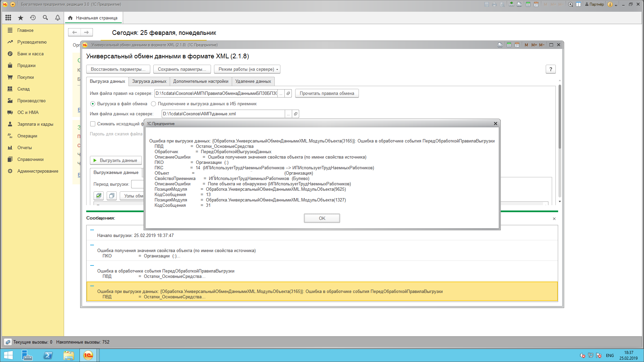The image size is (644, 362).
Task: Click the exchange window vertical scrollbar
Action: coord(559,117)
